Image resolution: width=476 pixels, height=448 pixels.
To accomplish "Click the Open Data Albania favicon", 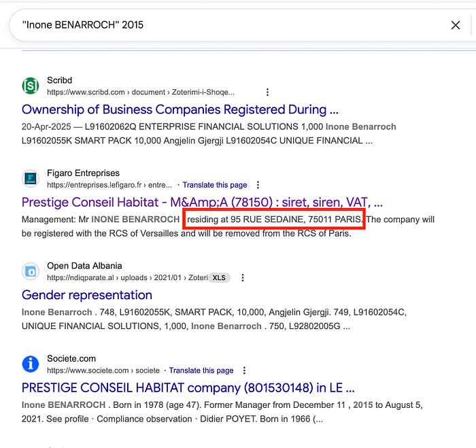I will pos(31,271).
